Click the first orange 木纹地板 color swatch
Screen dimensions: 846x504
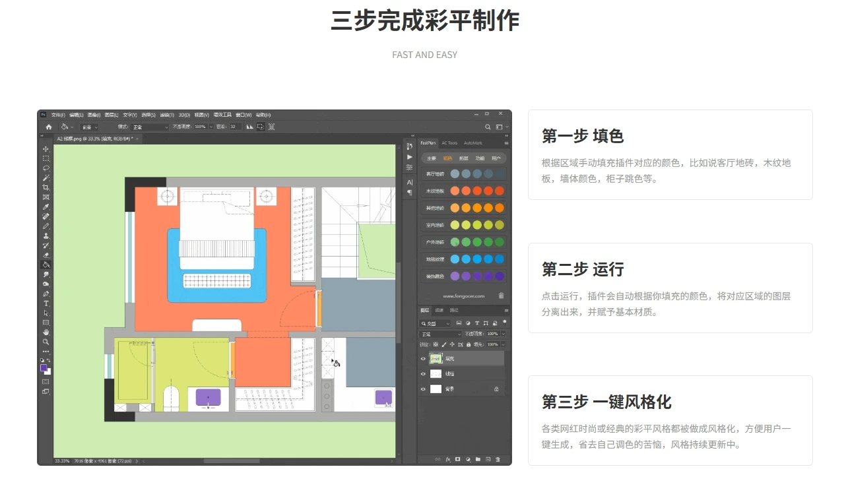tap(455, 191)
